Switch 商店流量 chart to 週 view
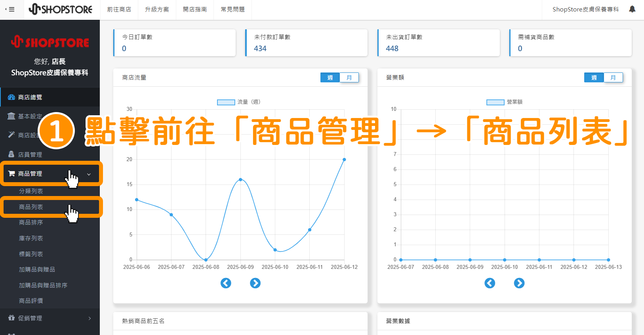 (x=330, y=78)
